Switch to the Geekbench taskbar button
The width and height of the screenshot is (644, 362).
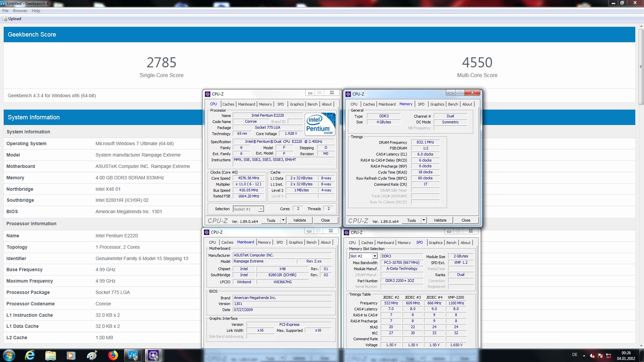[x=133, y=355]
